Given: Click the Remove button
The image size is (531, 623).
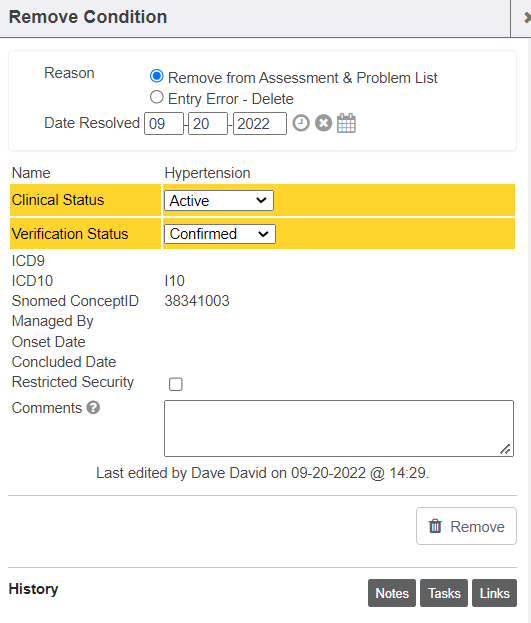Looking at the screenshot, I should tap(466, 526).
